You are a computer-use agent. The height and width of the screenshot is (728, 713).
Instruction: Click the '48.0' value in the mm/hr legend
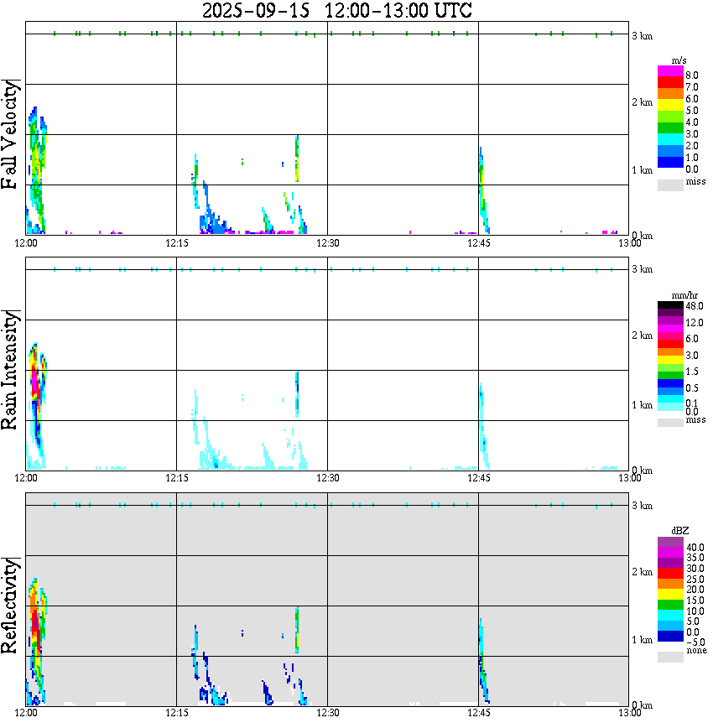click(x=695, y=306)
